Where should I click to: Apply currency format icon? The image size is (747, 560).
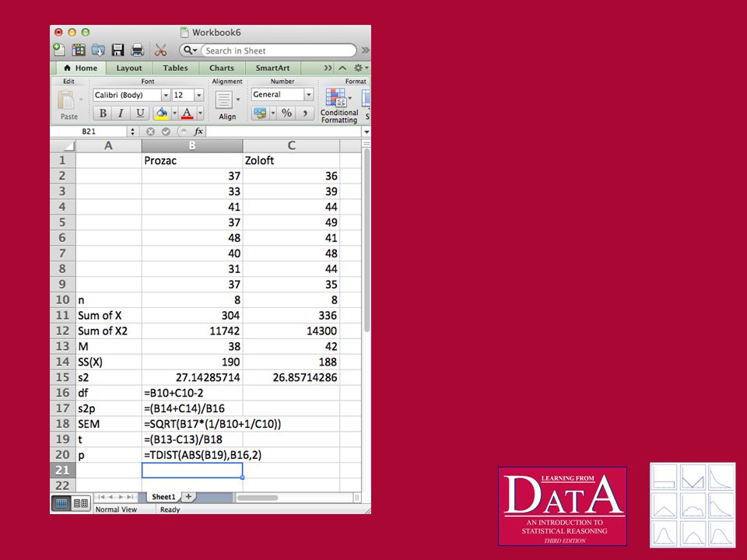tap(260, 114)
